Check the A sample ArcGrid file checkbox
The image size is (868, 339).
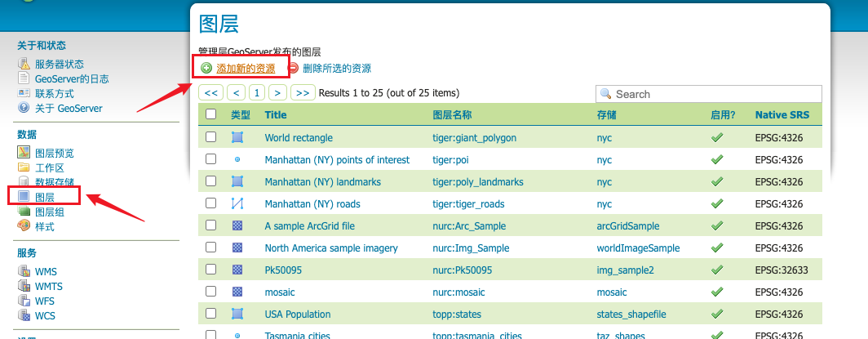click(211, 225)
